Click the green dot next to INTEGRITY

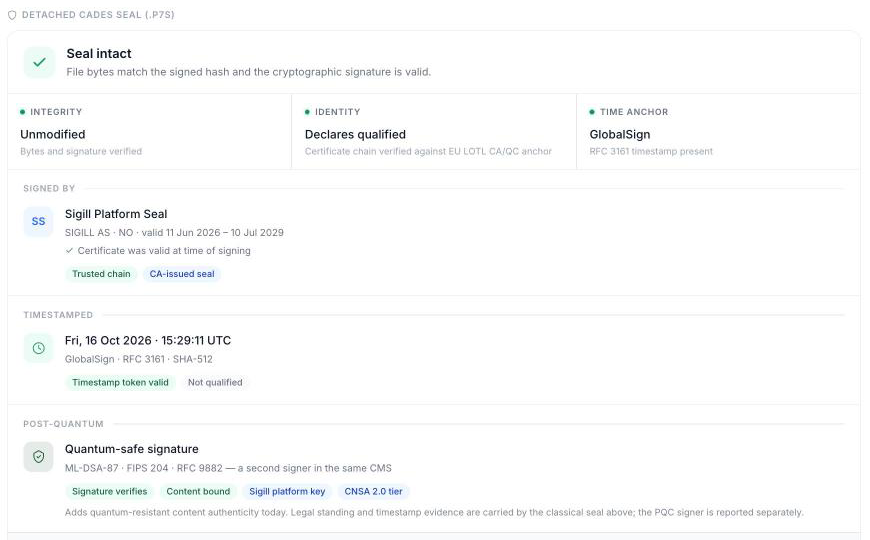[23, 112]
